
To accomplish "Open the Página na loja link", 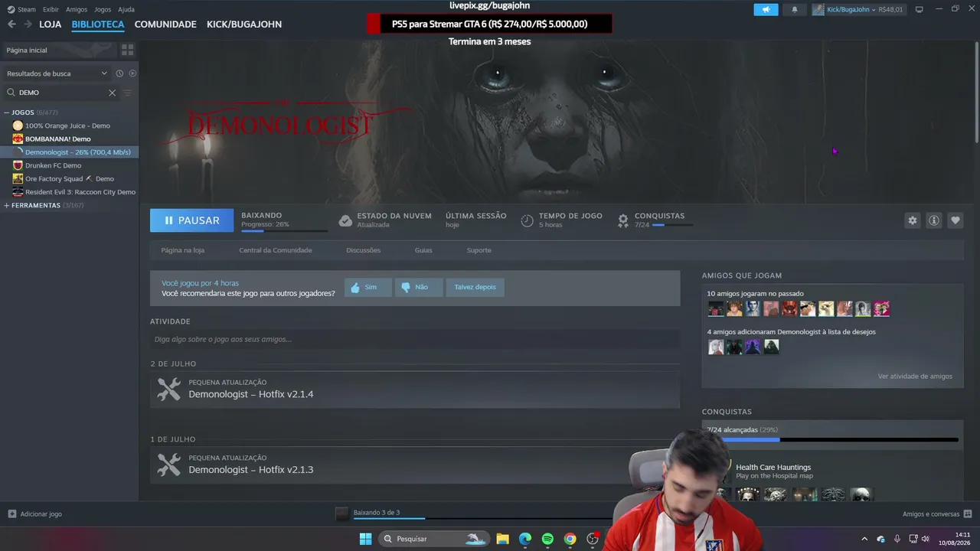I will pyautogui.click(x=183, y=250).
